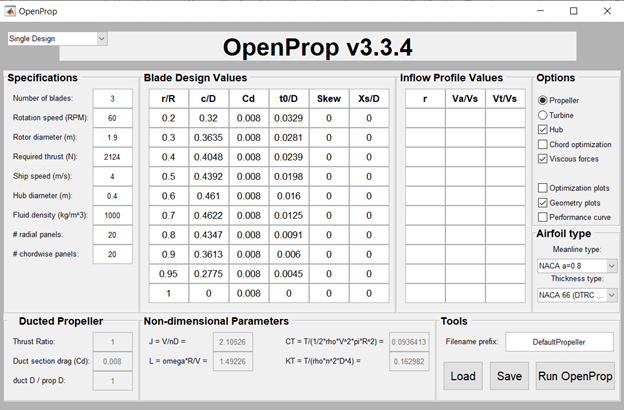Click the c/D cell 0.4048
The image size is (624, 410).
click(x=209, y=157)
